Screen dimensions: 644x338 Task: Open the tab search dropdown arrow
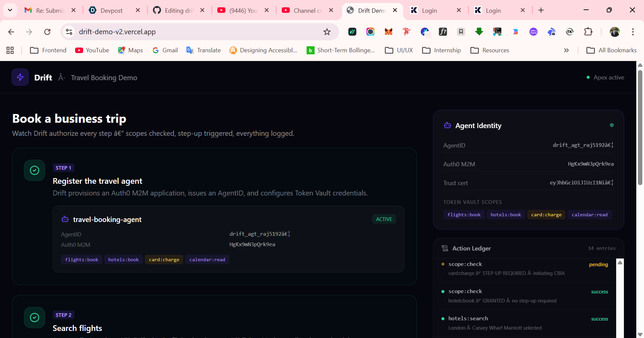click(x=10, y=10)
